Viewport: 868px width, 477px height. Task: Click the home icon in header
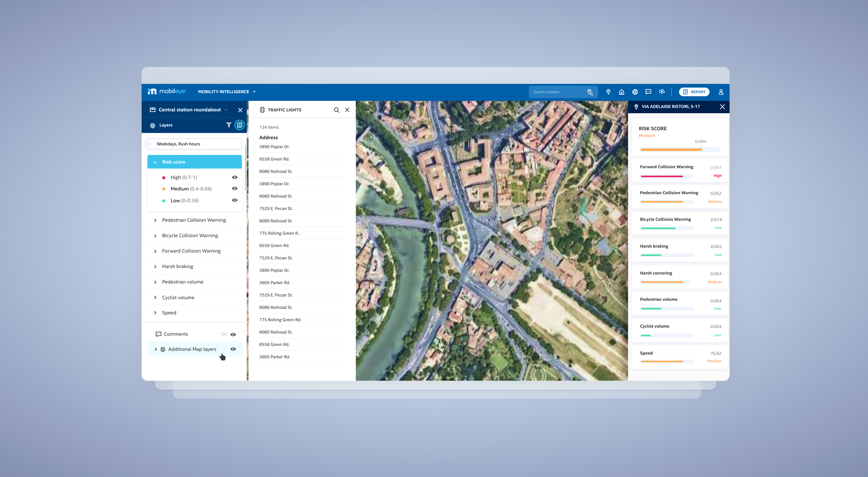pyautogui.click(x=621, y=92)
